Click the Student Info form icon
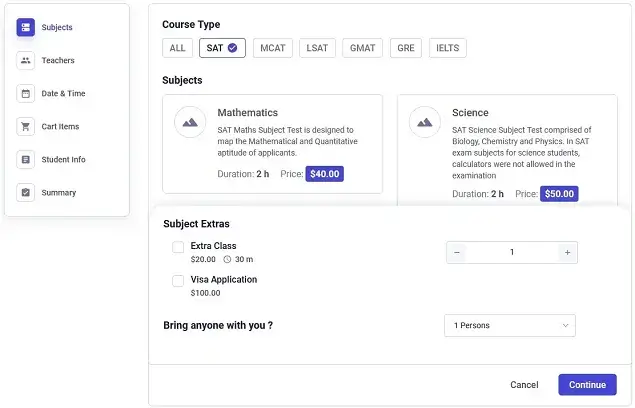The image size is (635, 408). pos(26,160)
